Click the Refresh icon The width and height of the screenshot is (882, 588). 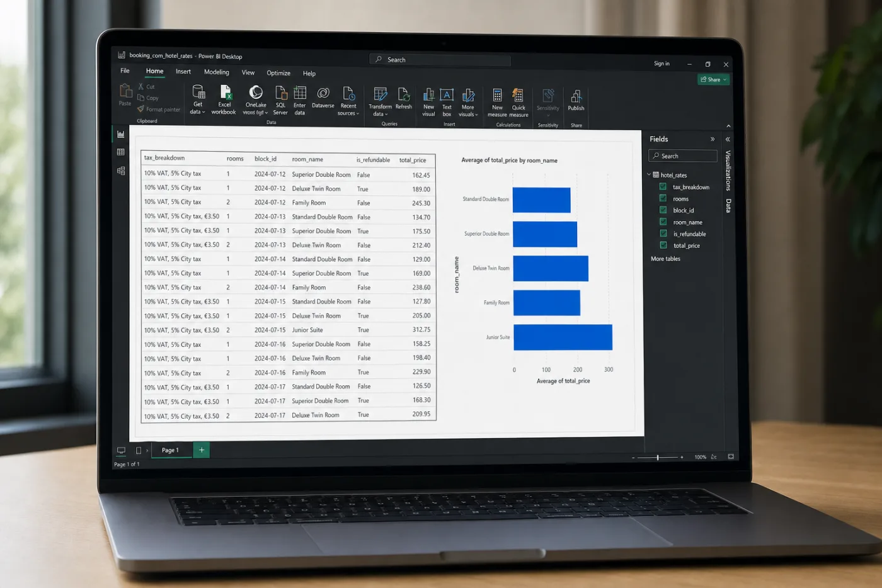coord(404,94)
